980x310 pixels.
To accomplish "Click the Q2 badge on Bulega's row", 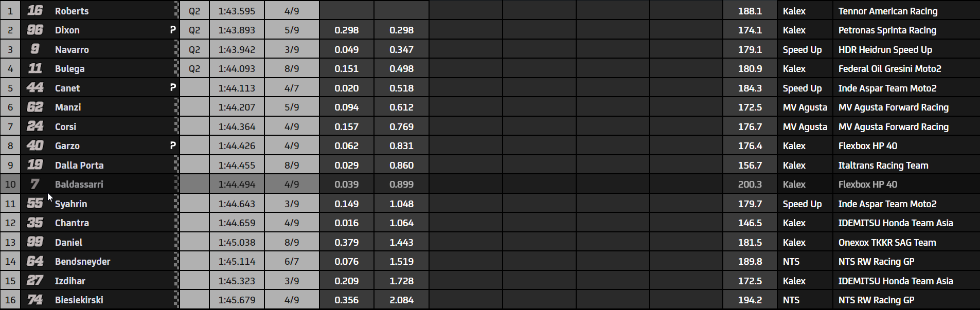I will point(194,68).
